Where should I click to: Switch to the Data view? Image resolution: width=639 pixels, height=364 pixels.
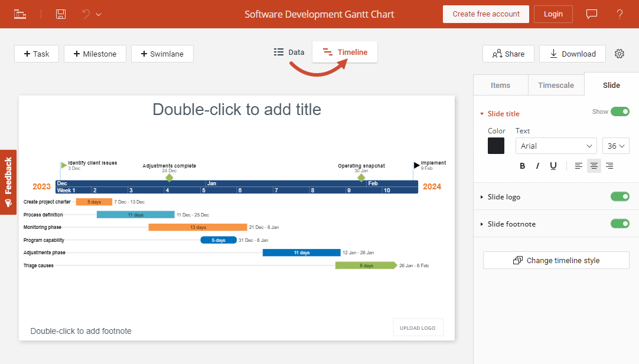289,51
